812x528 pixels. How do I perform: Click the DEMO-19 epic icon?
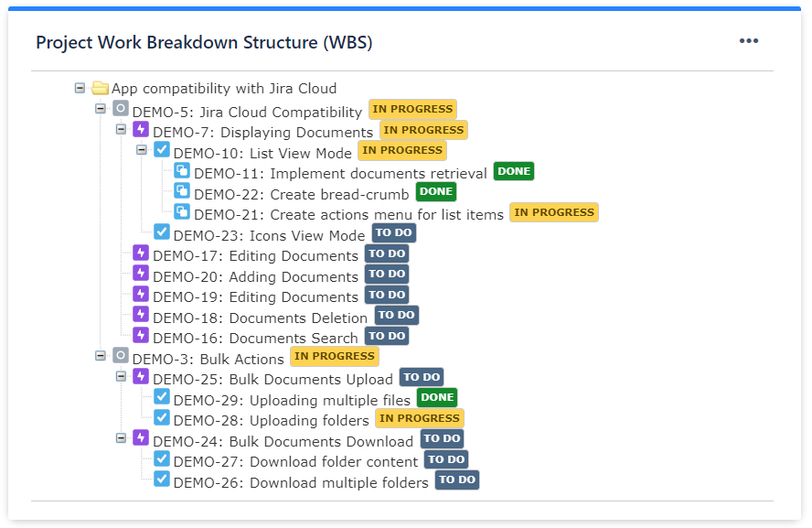[x=141, y=294]
